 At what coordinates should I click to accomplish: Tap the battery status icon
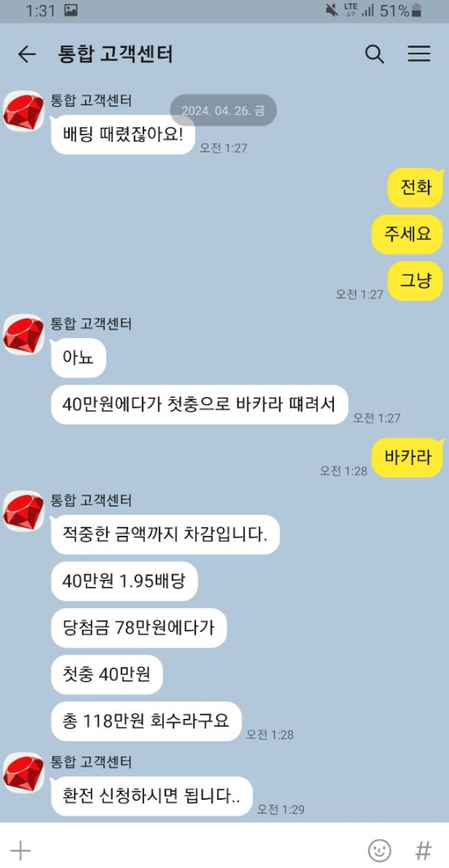pos(417,10)
